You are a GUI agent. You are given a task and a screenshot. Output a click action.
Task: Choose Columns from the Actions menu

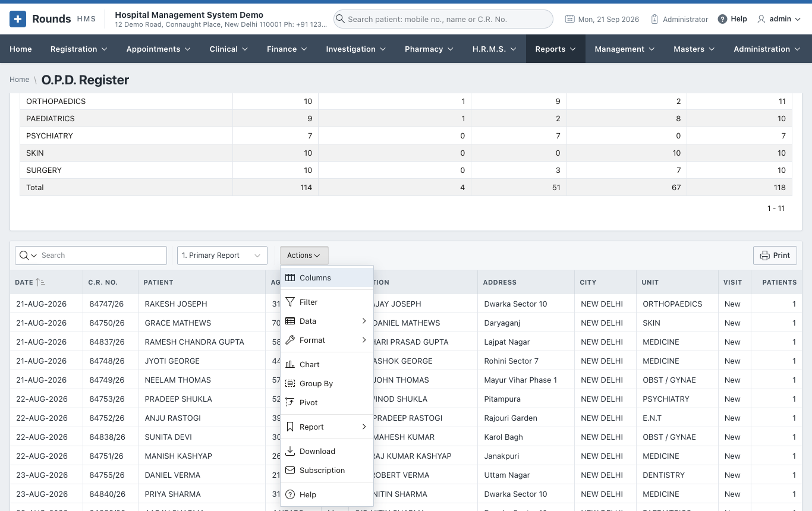(x=327, y=277)
